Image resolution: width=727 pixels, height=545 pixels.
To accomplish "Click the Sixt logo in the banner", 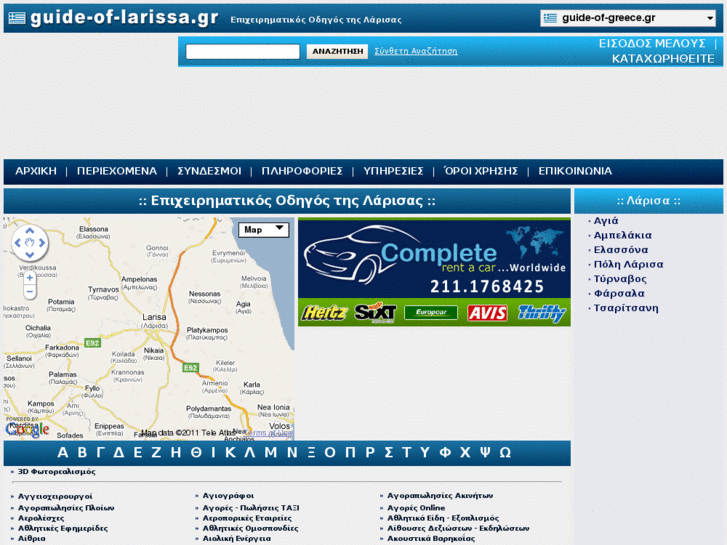I will coord(375,313).
